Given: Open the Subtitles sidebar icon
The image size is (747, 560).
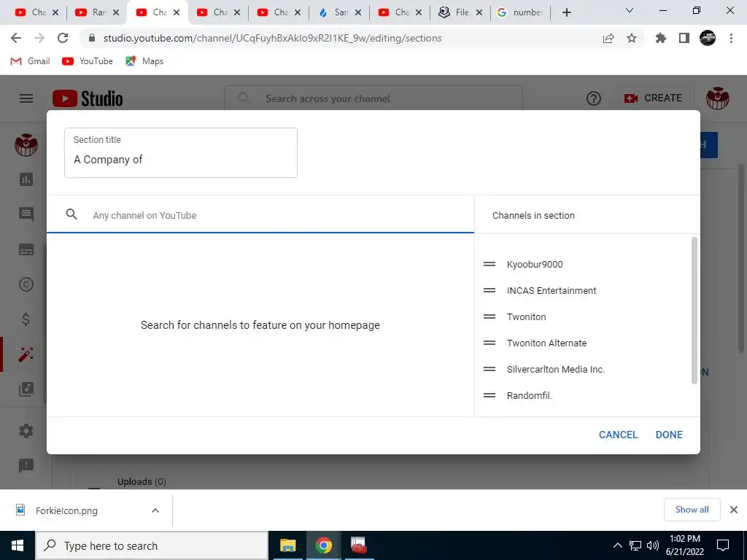Looking at the screenshot, I should (x=26, y=249).
